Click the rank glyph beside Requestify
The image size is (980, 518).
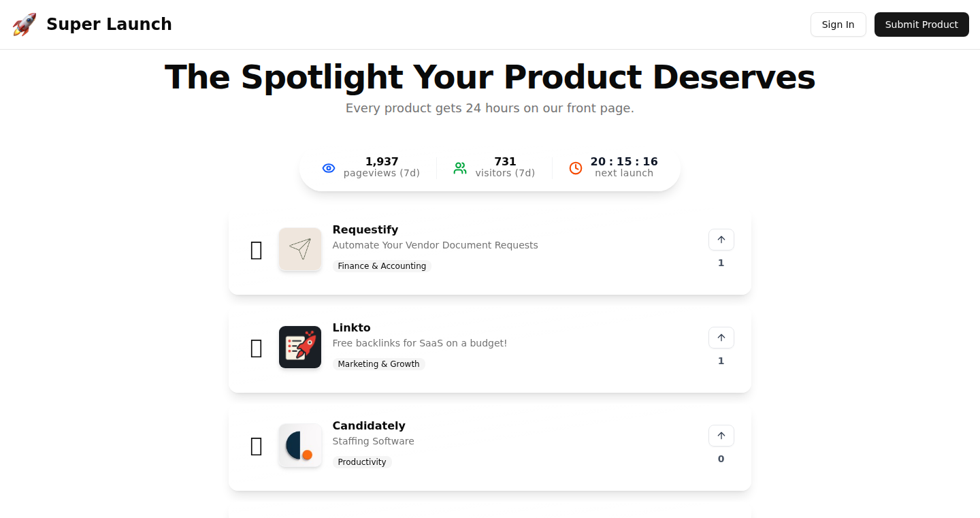(257, 250)
